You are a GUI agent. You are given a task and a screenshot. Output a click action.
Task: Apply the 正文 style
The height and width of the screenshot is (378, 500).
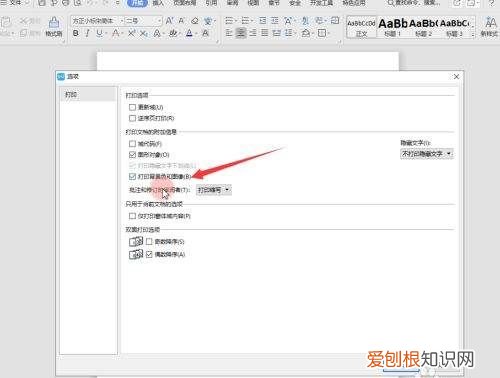pyautogui.click(x=361, y=27)
